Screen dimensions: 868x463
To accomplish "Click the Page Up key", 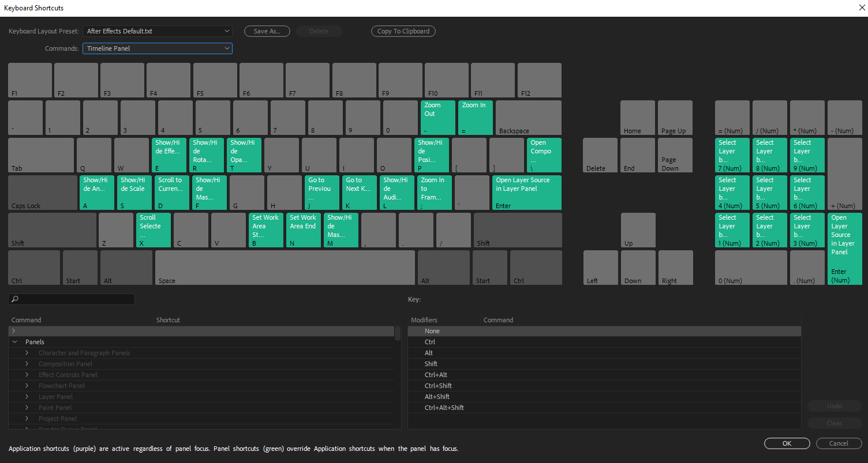I will pyautogui.click(x=675, y=118).
